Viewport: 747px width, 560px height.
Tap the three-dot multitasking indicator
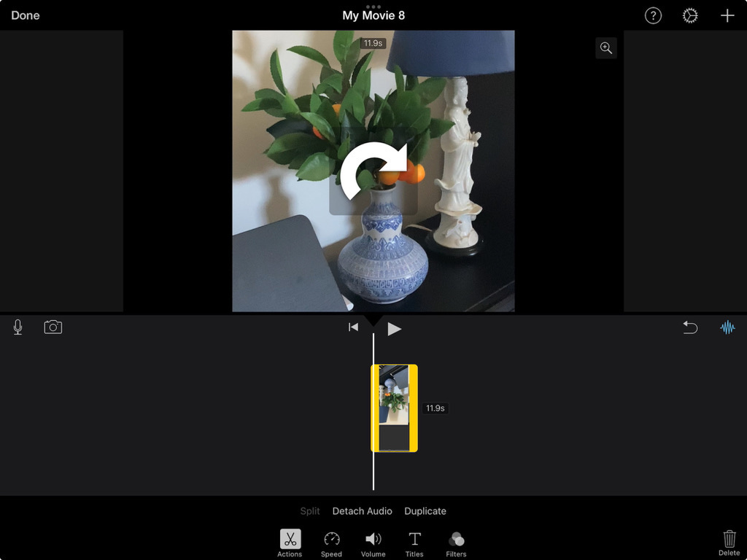373,7
